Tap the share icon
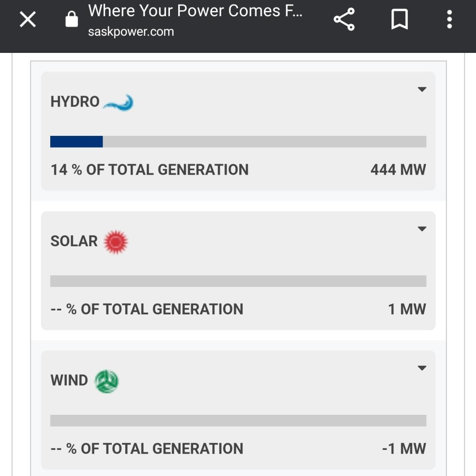The image size is (476, 476). pos(344,20)
